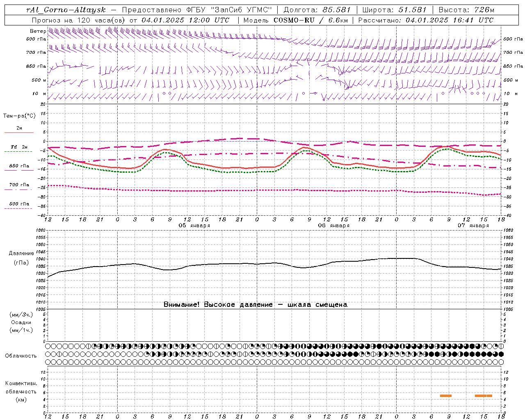Select the longitude value Долгота: 85.581
Screen dimensions: 525x420
coord(317,10)
